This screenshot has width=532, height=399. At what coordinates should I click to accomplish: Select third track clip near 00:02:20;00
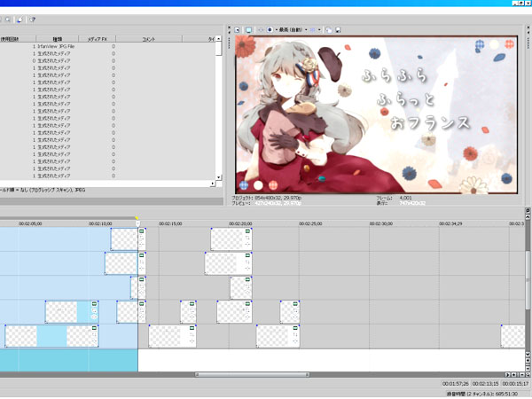click(241, 287)
